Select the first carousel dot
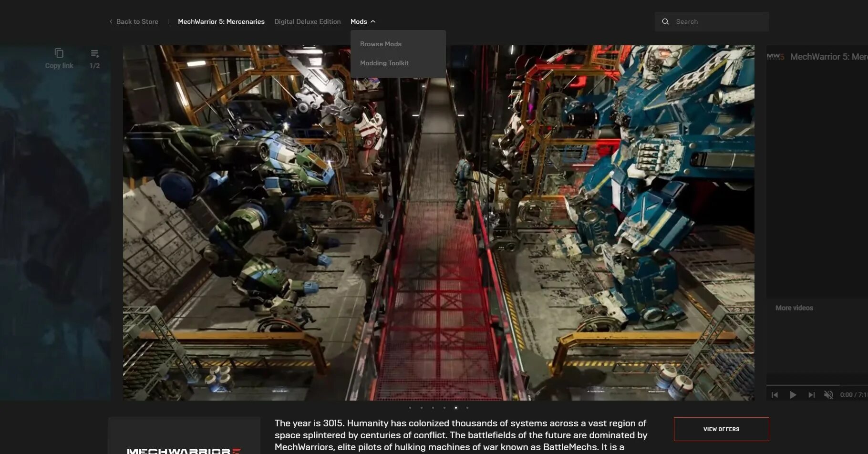This screenshot has width=868, height=454. 410,408
